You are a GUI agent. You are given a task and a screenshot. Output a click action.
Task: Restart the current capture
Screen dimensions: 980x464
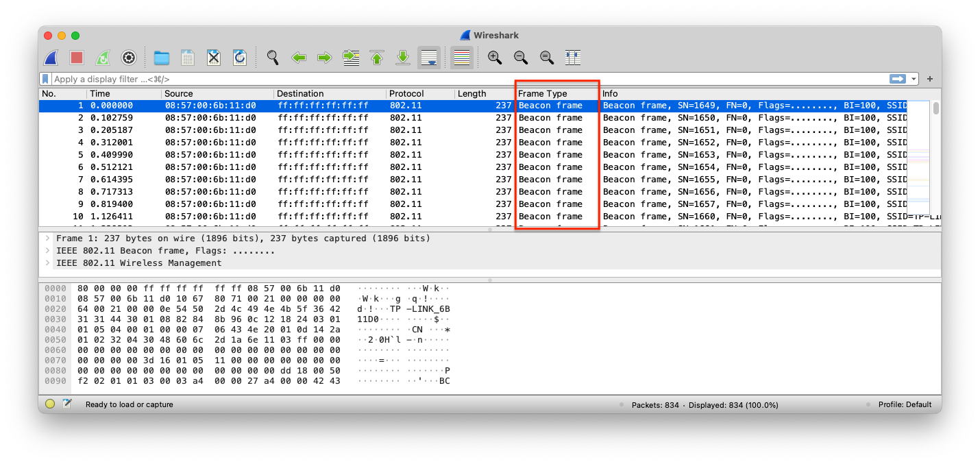coord(102,58)
